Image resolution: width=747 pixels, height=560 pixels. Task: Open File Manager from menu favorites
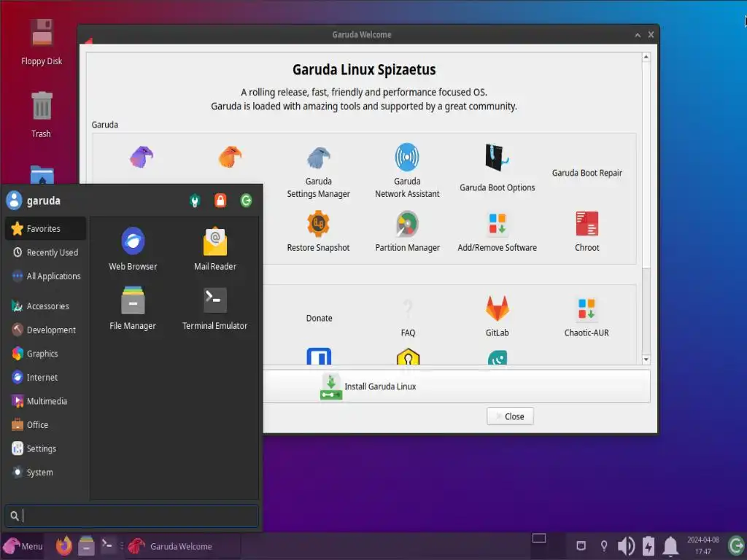pyautogui.click(x=133, y=308)
